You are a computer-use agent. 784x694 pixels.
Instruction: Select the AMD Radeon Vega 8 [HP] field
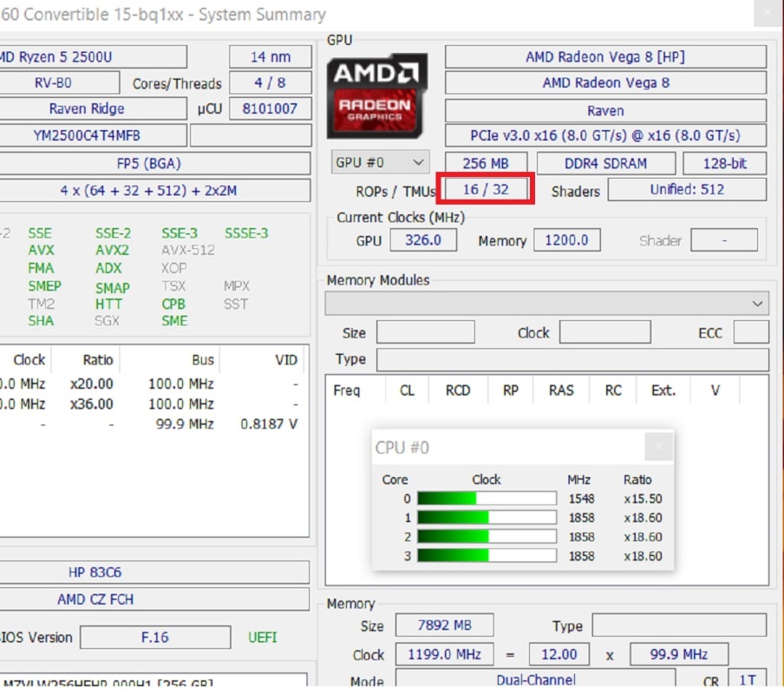point(605,57)
